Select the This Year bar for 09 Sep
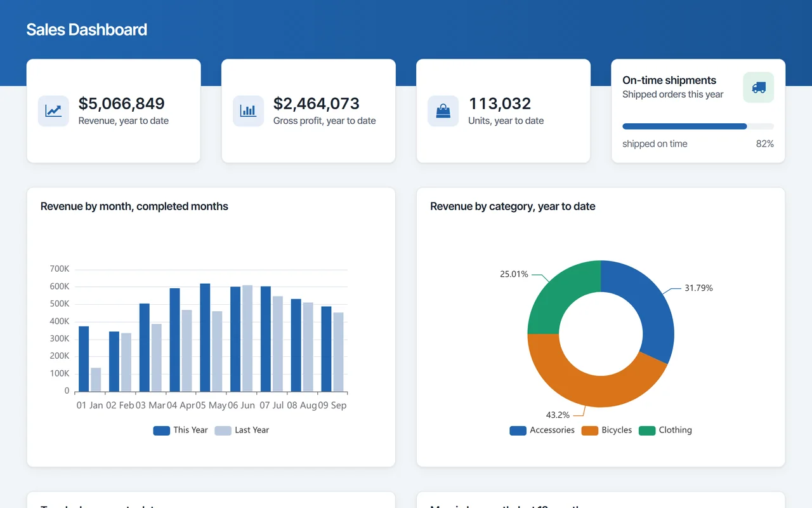 point(326,349)
